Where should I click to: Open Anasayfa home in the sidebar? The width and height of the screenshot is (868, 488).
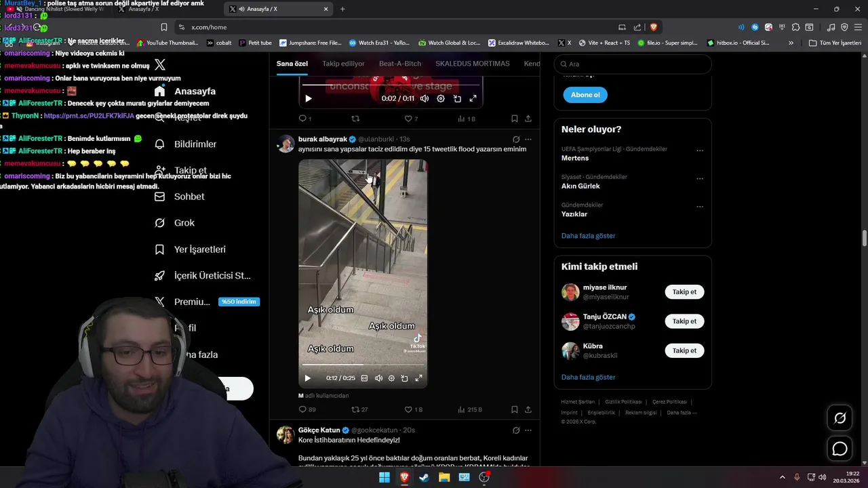pos(185,91)
